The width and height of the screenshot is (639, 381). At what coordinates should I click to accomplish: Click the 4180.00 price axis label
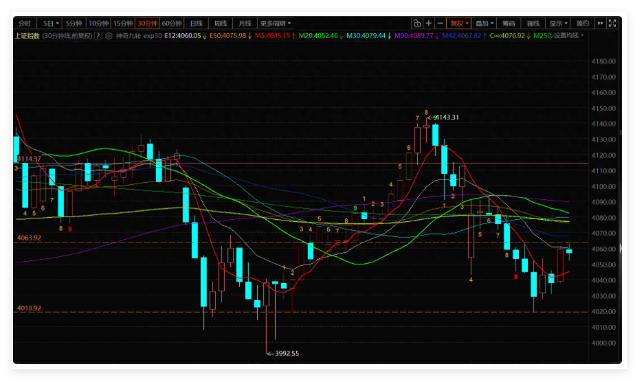[604, 62]
